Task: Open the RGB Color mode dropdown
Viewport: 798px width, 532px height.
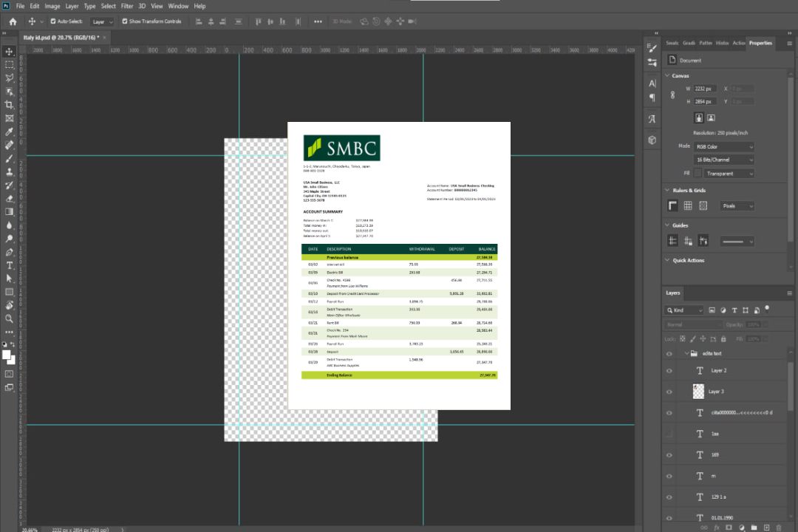Action: coord(723,146)
